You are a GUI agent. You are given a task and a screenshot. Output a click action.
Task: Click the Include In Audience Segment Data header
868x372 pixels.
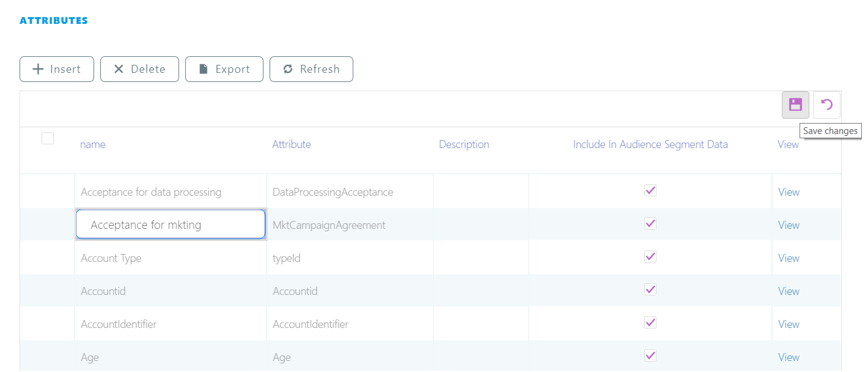click(x=650, y=144)
